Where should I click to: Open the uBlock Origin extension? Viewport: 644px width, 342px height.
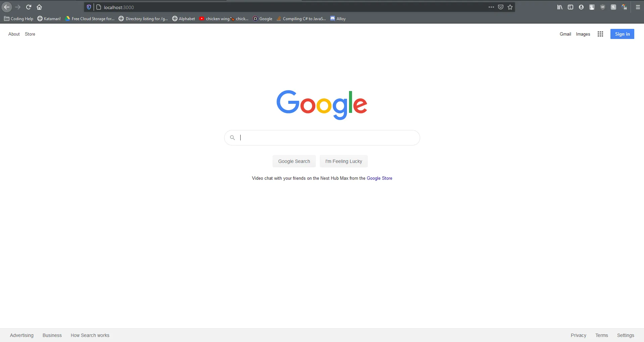(603, 7)
